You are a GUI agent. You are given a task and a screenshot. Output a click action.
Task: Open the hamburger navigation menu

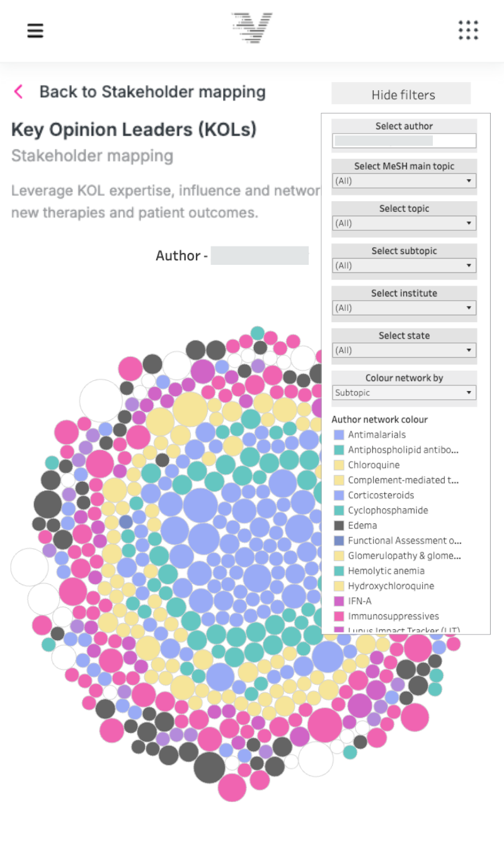[x=35, y=30]
